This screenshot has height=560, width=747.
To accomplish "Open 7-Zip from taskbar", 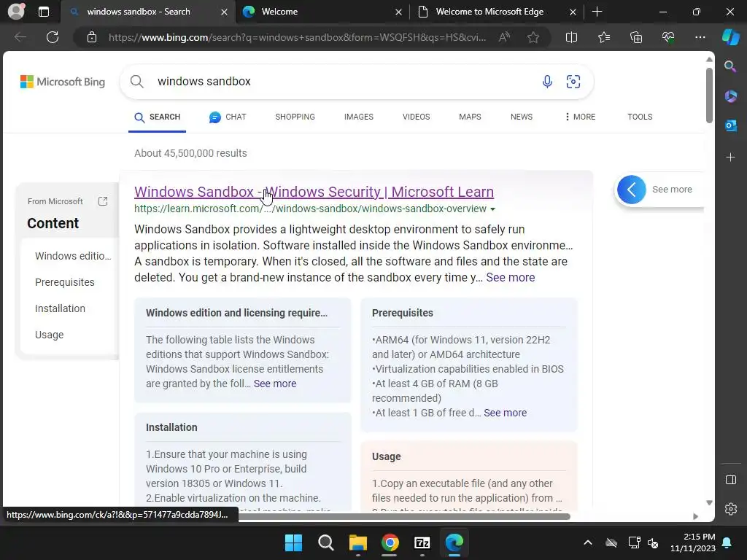I will click(422, 542).
